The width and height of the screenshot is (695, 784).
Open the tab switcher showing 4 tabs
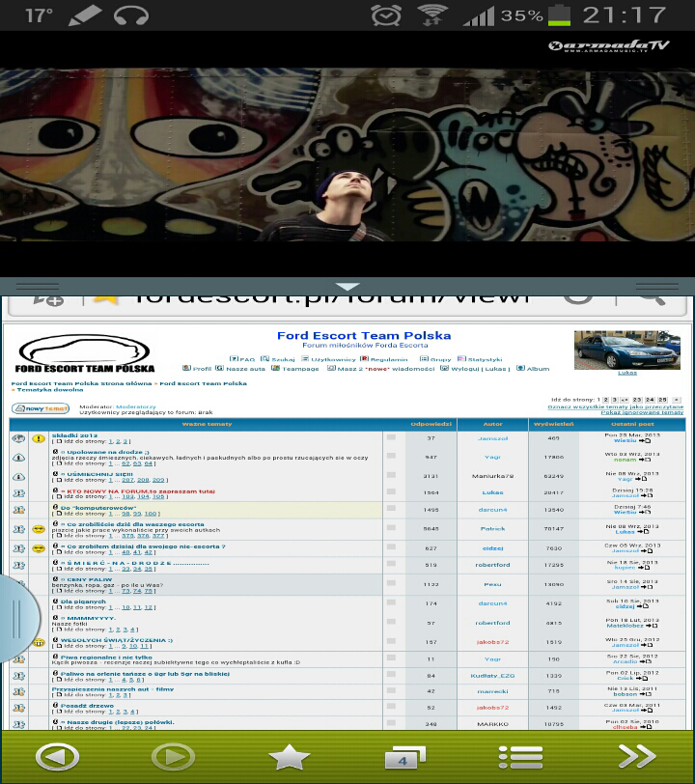pos(404,757)
